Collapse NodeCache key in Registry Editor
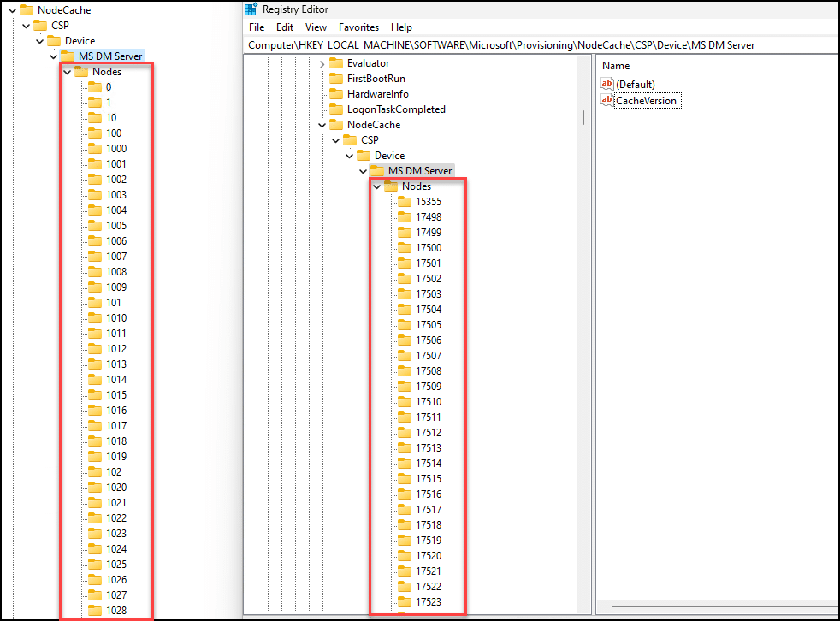The height and width of the screenshot is (621, 840). tap(322, 125)
